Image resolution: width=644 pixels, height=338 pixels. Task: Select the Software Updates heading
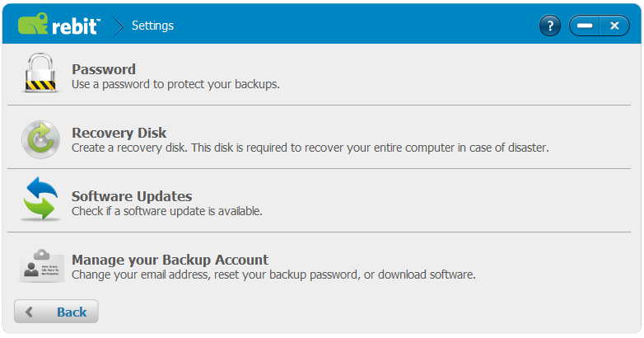(132, 196)
